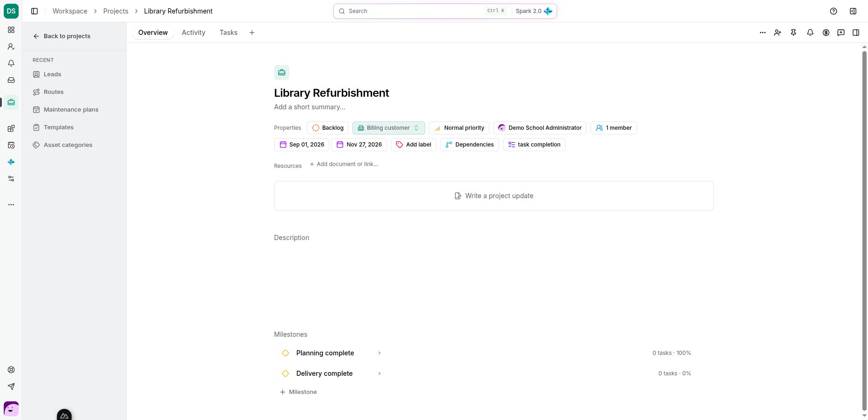Open the dashboard grid icon in left rail
The height and width of the screenshot is (420, 868).
tap(11, 30)
